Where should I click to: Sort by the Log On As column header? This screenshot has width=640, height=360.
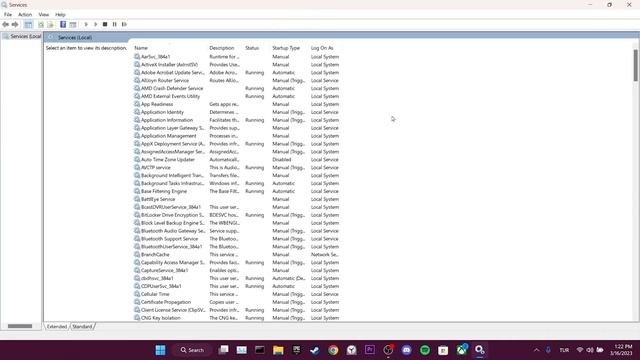pyautogui.click(x=322, y=48)
